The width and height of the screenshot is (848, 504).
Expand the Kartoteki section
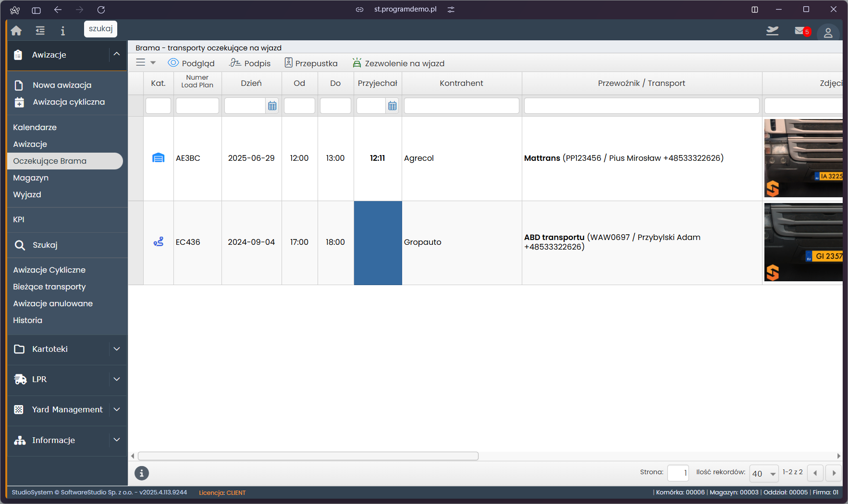[x=117, y=349]
